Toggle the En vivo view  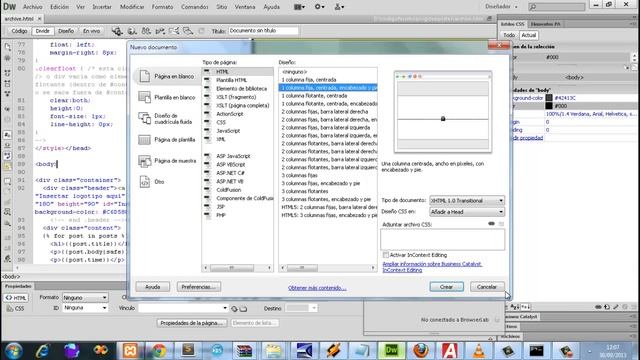pyautogui.click(x=91, y=31)
